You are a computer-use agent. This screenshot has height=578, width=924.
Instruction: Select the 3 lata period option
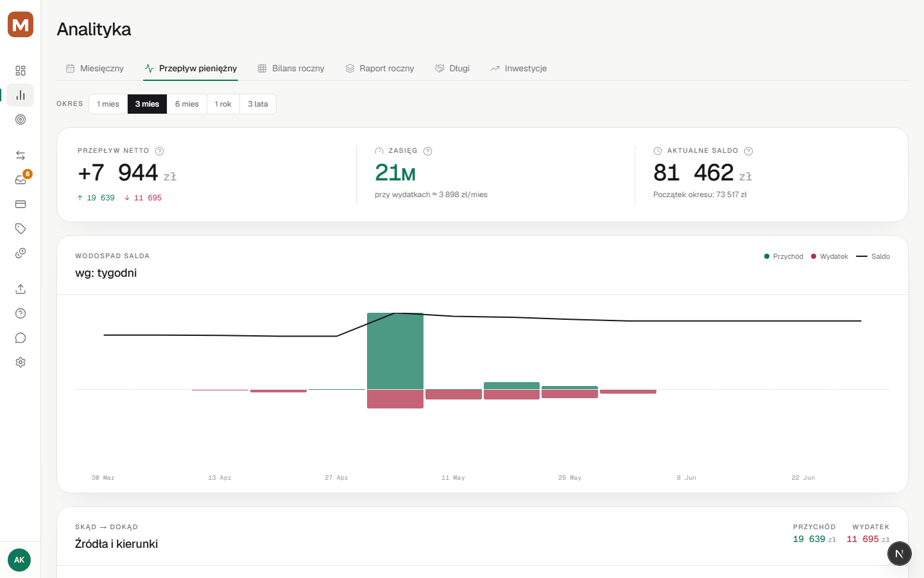coord(258,104)
